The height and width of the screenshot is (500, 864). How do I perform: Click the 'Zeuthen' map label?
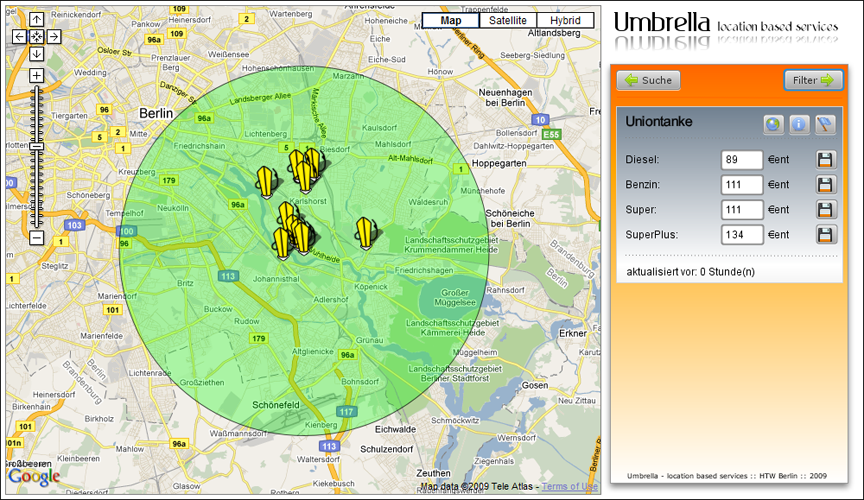433,473
